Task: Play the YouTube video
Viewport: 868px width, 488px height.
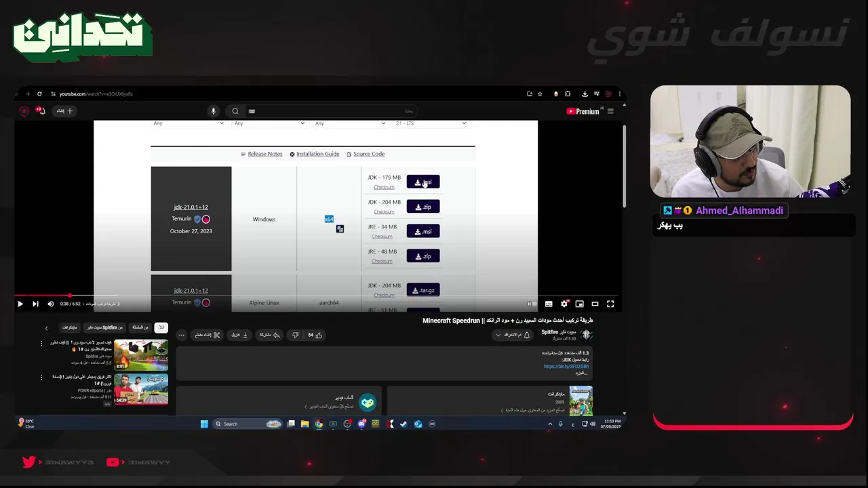Action: 20,304
